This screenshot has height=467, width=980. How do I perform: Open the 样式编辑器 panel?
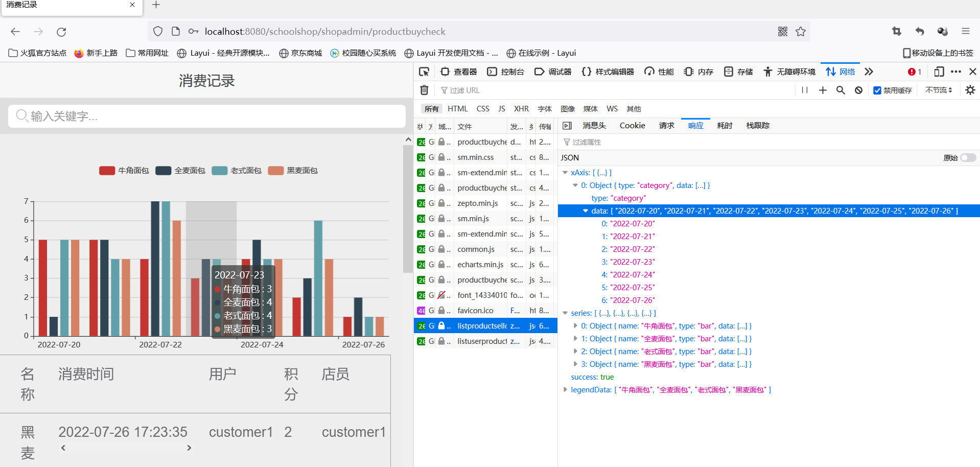(608, 72)
